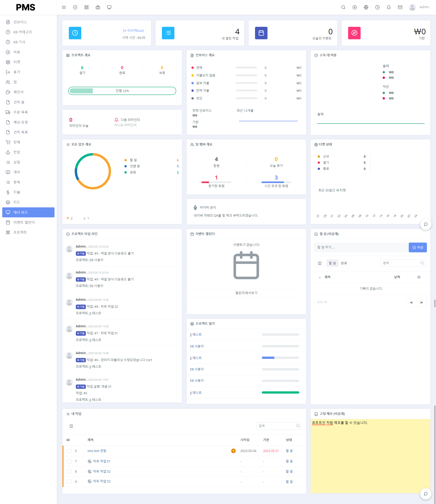Open the 날짜 column options menu icon
Image resolution: width=436 pixels, height=504 pixels.
(x=419, y=277)
